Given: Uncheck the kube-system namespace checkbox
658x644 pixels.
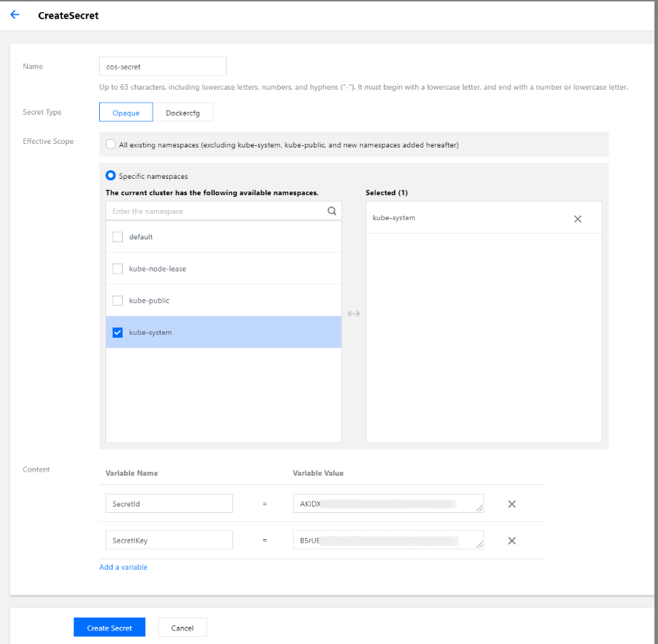Looking at the screenshot, I should [x=118, y=333].
